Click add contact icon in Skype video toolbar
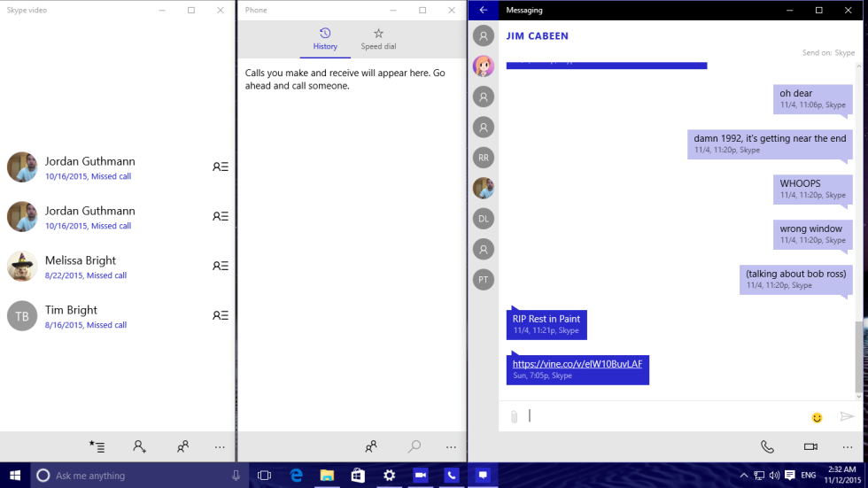Viewport: 868px width, 488px height. tap(140, 446)
